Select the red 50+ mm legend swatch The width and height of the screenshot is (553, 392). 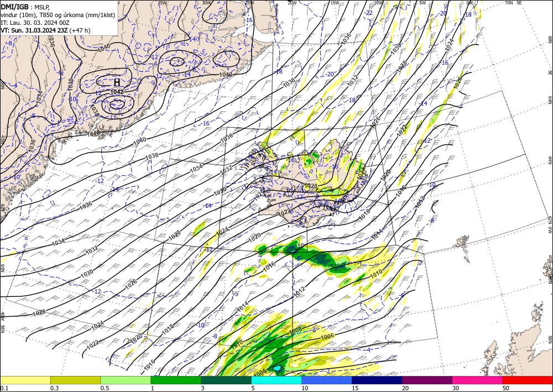pos(528,380)
